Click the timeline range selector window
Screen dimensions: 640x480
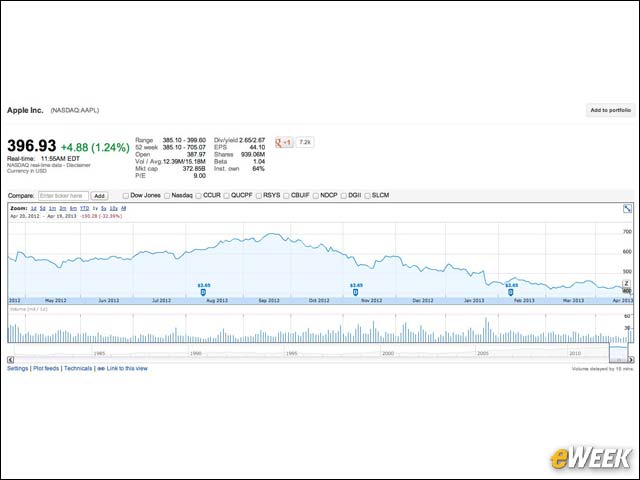click(x=618, y=353)
